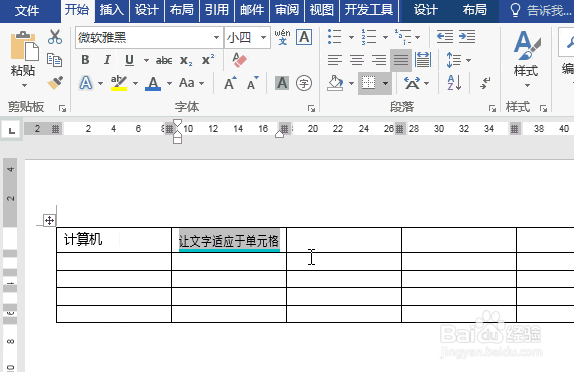574x372 pixels.
Task: Expand Borders dropdown arrow
Action: coord(385,83)
